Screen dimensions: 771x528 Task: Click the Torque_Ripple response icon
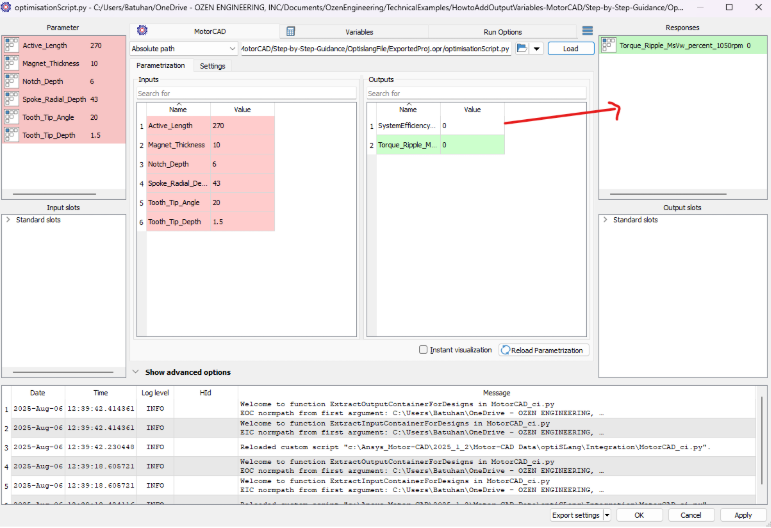(x=608, y=46)
